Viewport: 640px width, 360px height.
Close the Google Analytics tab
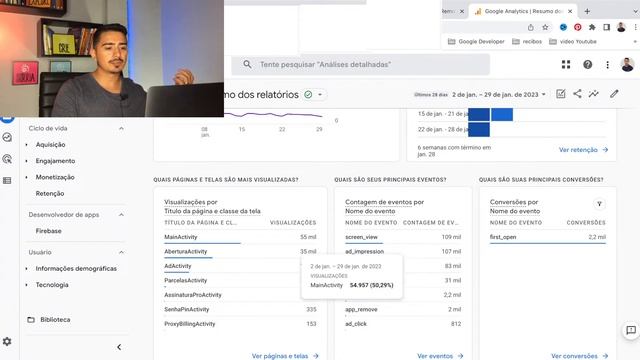tap(570, 11)
